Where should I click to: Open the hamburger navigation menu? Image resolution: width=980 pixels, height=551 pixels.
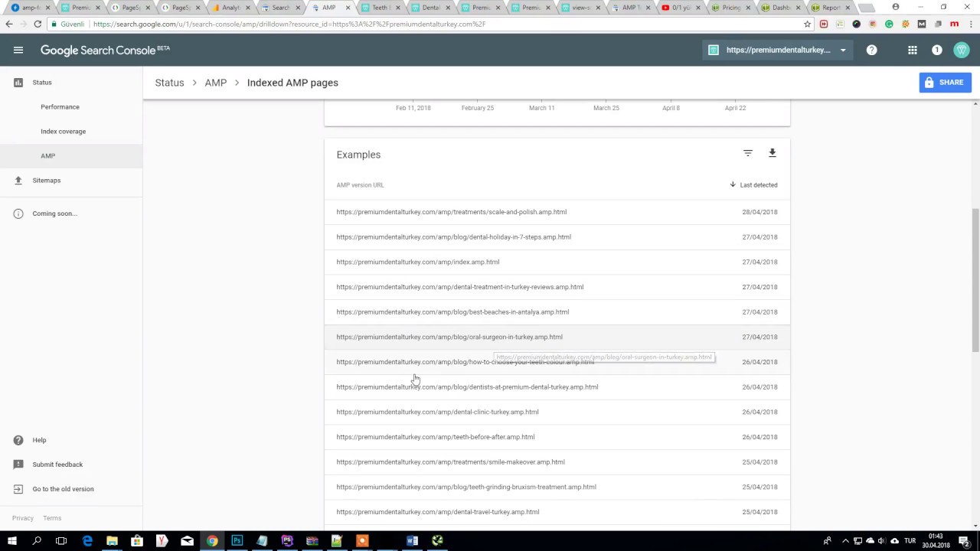18,50
